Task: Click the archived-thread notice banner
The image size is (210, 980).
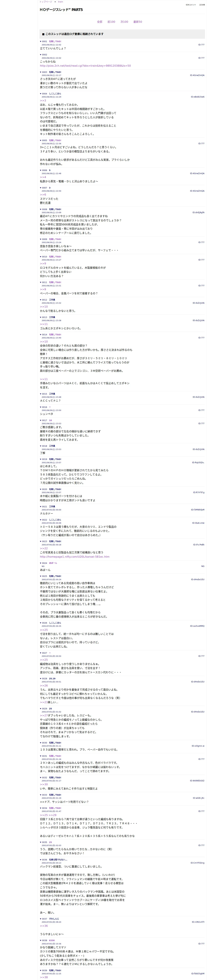Action: [122, 34]
